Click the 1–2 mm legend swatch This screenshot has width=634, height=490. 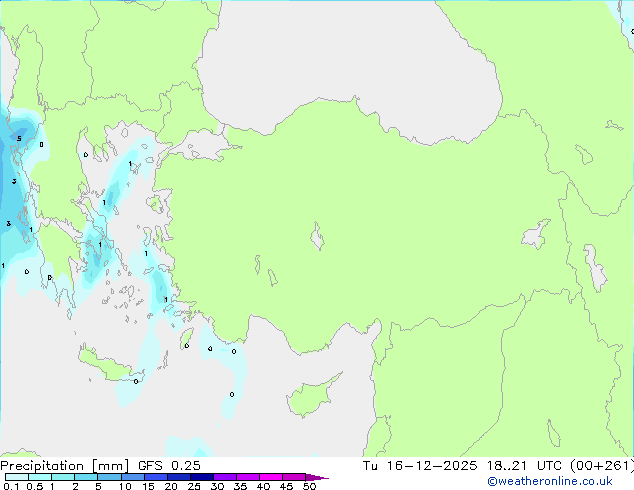(x=63, y=477)
